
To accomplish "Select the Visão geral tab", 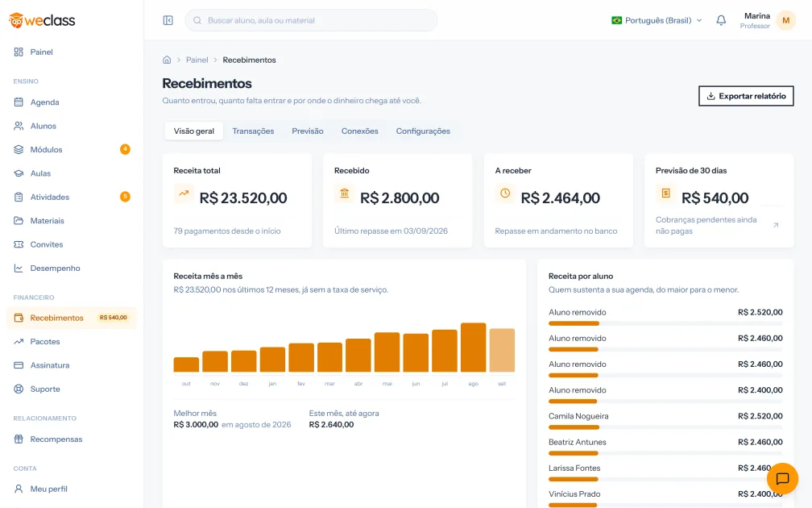I will tap(193, 131).
